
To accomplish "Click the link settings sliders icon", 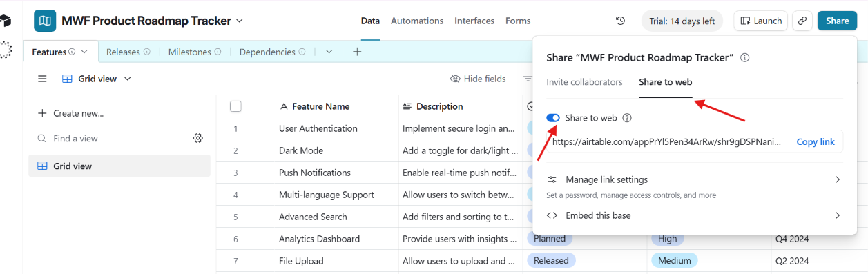I will tap(552, 179).
